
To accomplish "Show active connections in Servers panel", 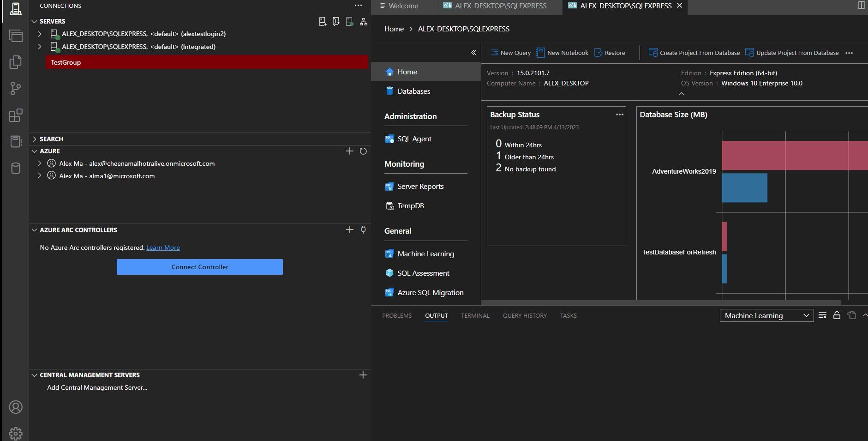I will click(350, 21).
